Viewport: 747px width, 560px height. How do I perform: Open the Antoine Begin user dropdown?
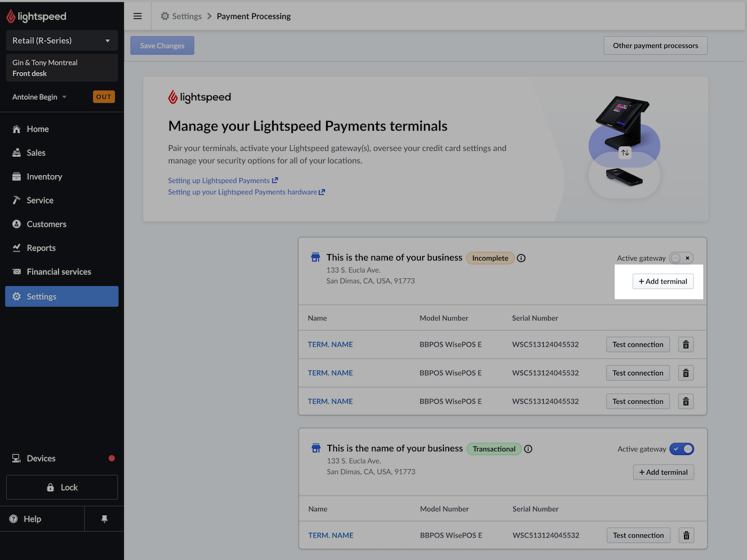[x=39, y=97]
